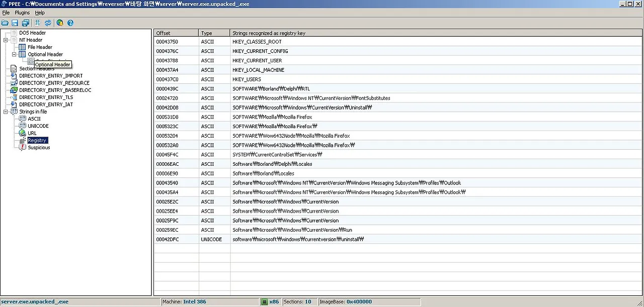Collapse the Strings in file node
The height and width of the screenshot is (307, 644).
(6, 112)
